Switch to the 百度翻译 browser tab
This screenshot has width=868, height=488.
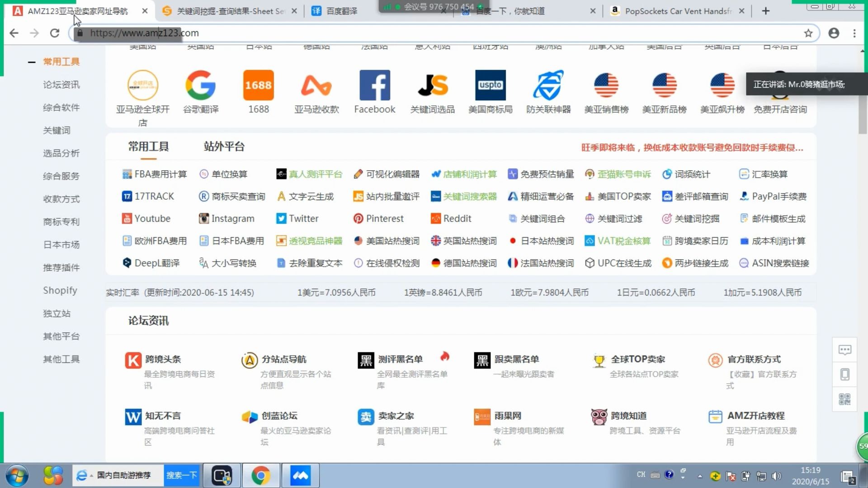pos(341,11)
